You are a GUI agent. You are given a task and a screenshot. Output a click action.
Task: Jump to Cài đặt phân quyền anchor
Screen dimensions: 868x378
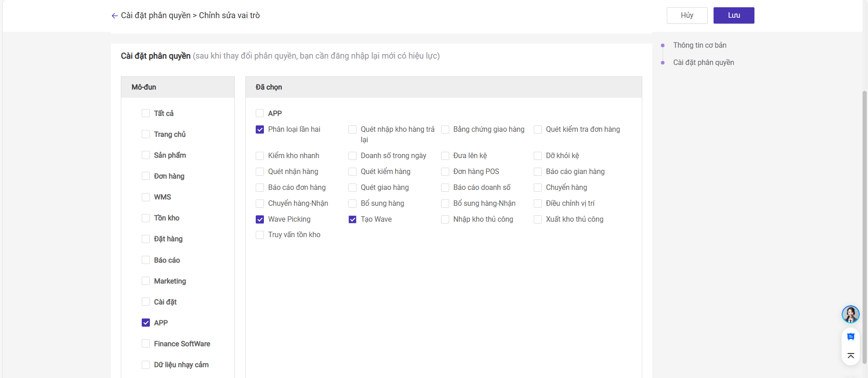703,63
